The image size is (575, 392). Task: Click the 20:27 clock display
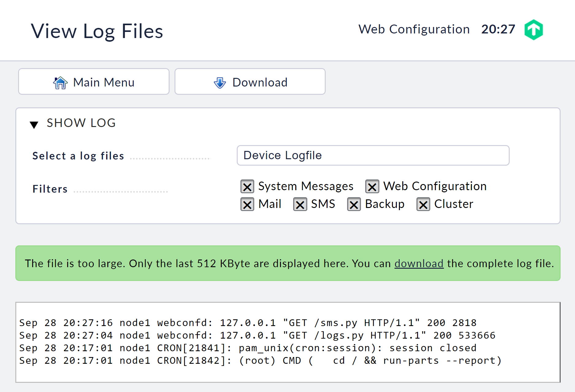tap(498, 29)
